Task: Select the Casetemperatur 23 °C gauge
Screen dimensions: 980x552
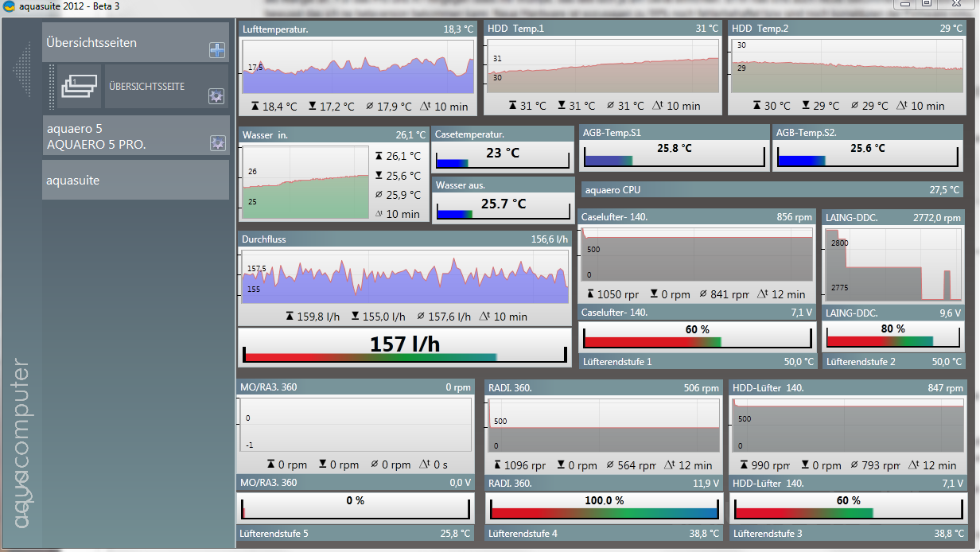Action: [x=502, y=155]
